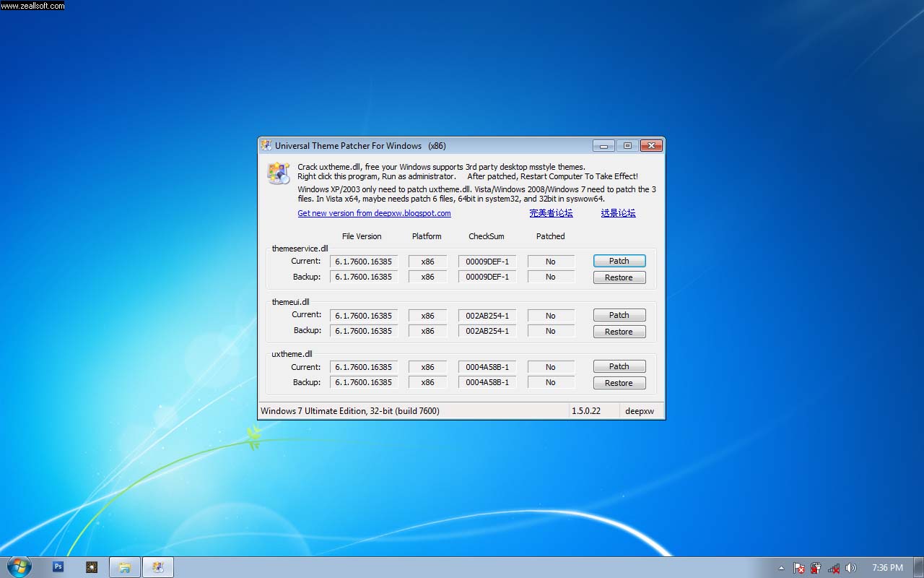Image resolution: width=924 pixels, height=578 pixels.
Task: Launch Photoshop from the taskbar
Action: (58, 567)
